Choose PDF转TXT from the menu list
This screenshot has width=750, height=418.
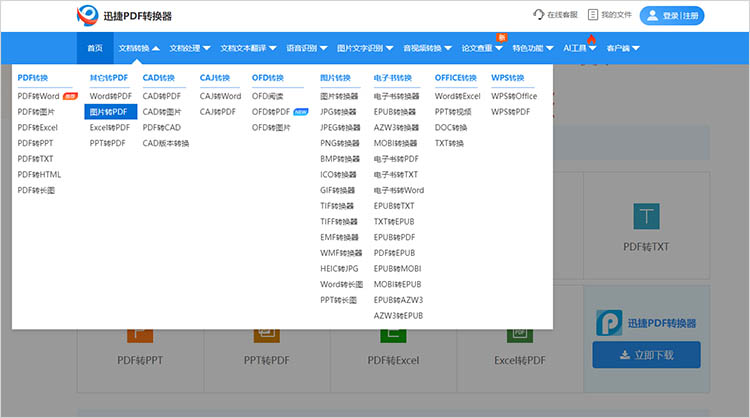[35, 159]
